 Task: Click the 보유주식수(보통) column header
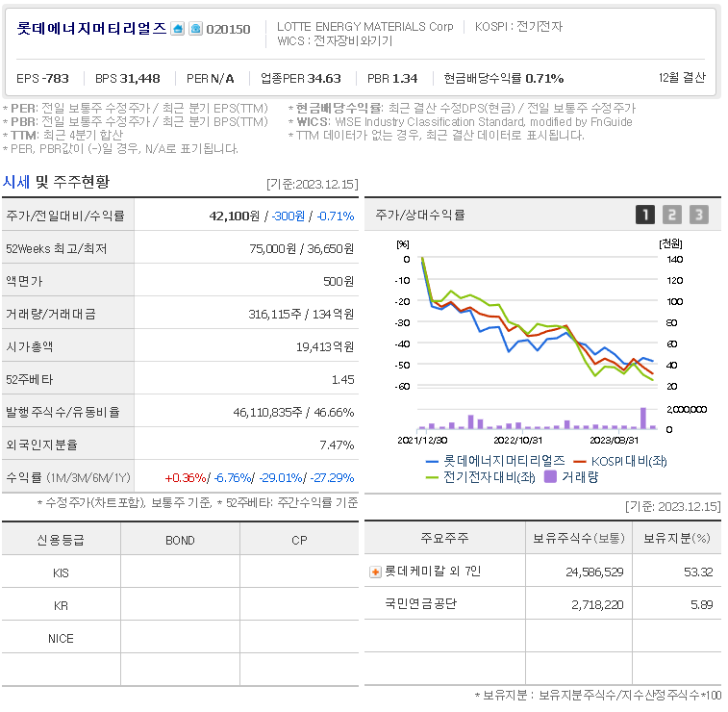pyautogui.click(x=579, y=538)
